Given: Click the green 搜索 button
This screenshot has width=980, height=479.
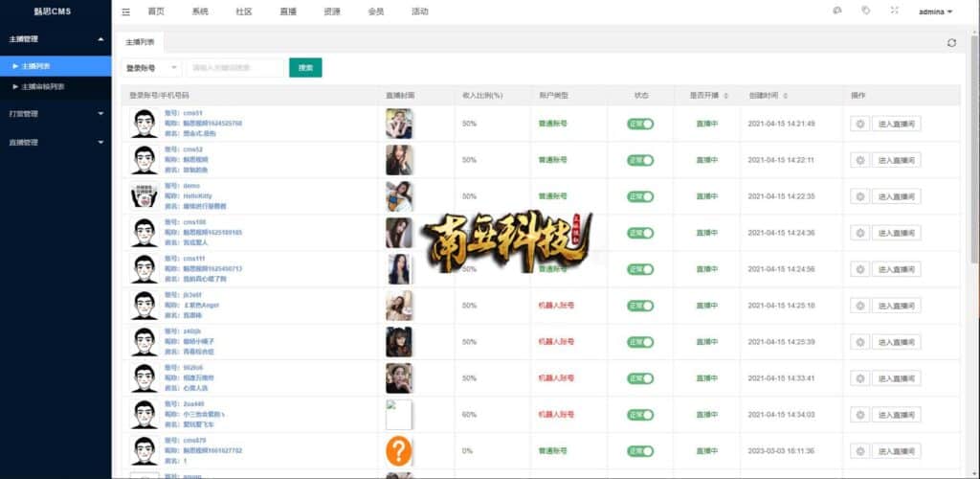Looking at the screenshot, I should point(305,67).
